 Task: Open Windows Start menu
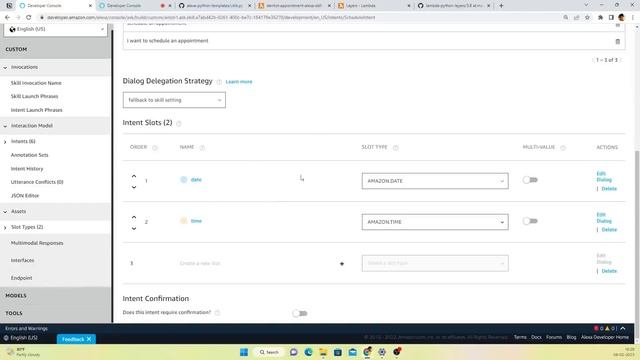click(244, 352)
